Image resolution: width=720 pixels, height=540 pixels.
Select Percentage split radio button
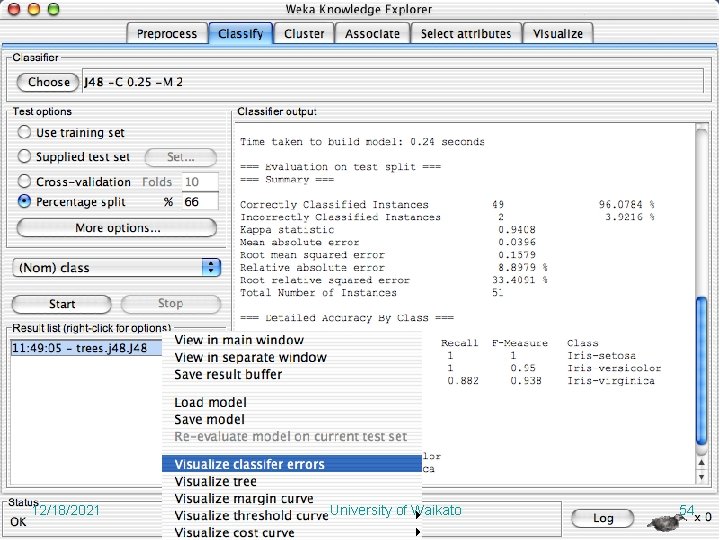[x=24, y=201]
